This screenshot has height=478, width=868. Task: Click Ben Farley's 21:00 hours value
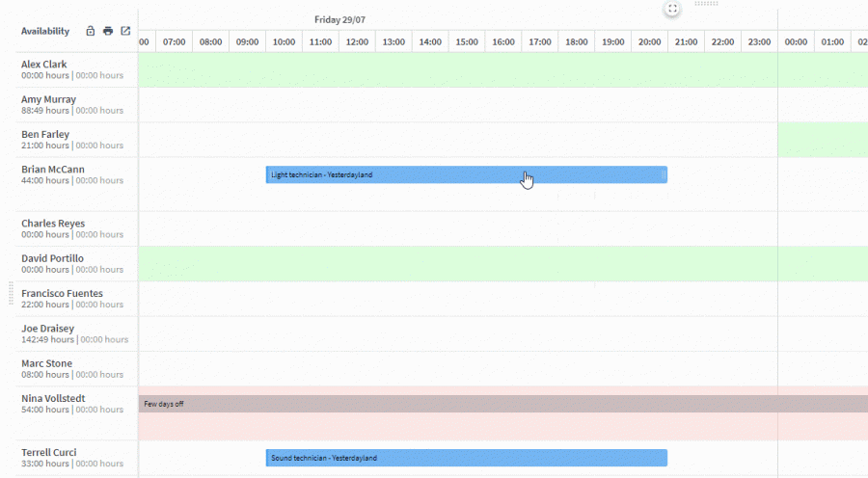coord(45,146)
